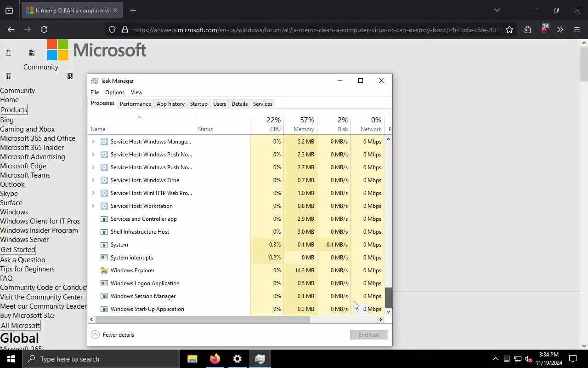The image size is (588, 368).
Task: Click the System process icon
Action: point(104,245)
